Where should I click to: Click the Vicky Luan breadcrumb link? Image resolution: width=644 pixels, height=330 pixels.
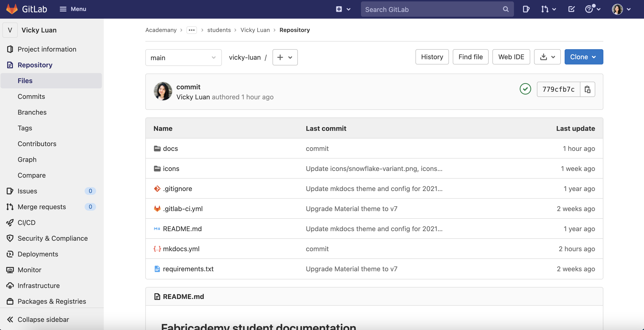(255, 30)
